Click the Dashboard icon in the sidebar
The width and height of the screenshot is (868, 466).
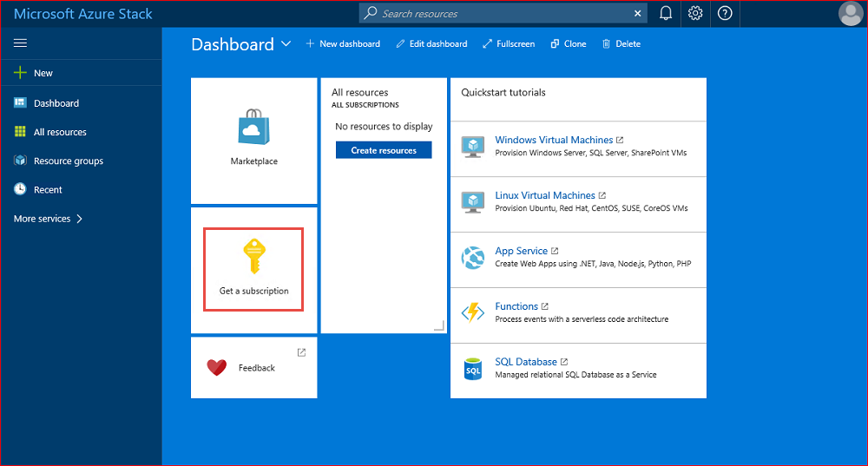(20, 102)
